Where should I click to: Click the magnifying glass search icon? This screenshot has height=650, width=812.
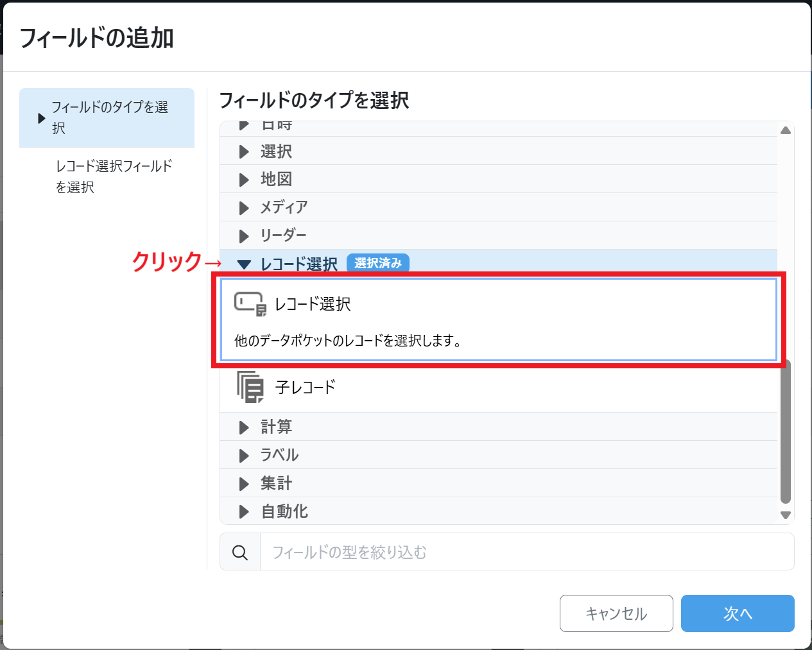click(240, 552)
